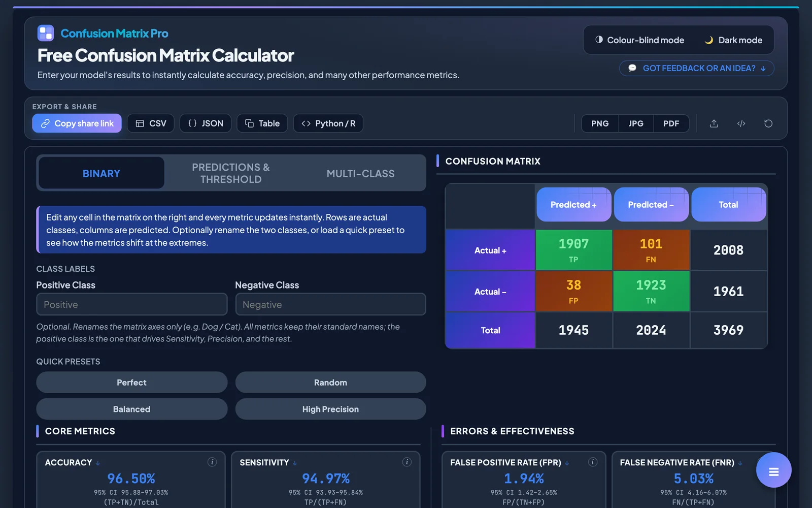Image resolution: width=812 pixels, height=508 pixels.
Task: Edit the TP cell value 1907
Action: (573, 244)
